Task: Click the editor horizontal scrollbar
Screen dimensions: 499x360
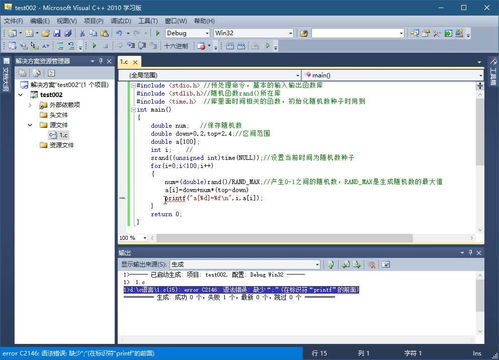Action: (x=284, y=238)
